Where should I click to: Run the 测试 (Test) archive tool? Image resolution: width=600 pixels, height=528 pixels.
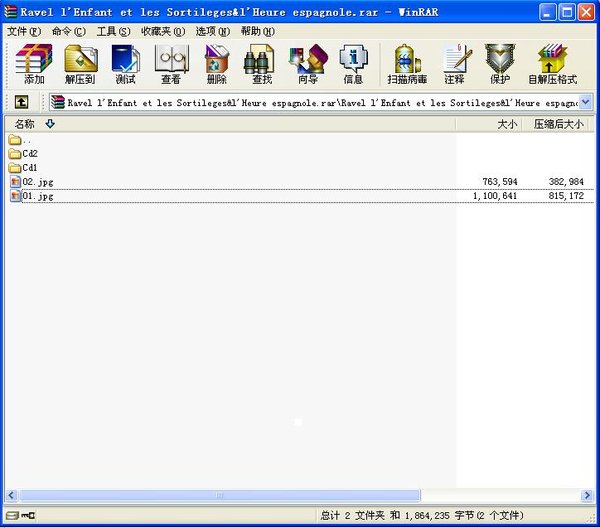[126, 64]
